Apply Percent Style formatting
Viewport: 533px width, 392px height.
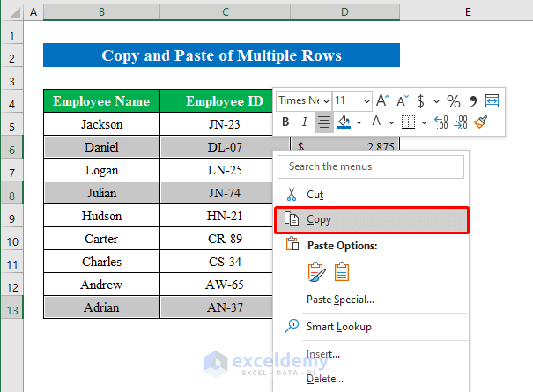(454, 101)
